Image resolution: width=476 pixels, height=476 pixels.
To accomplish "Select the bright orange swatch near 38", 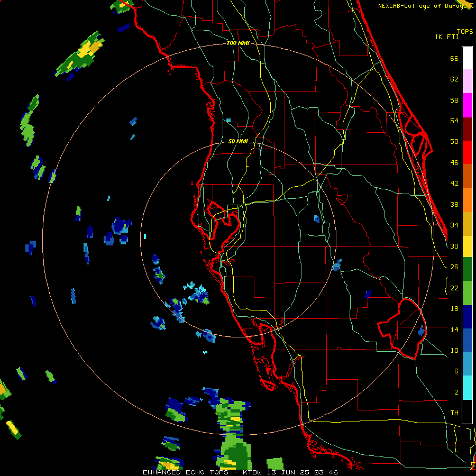I will 467,200.
